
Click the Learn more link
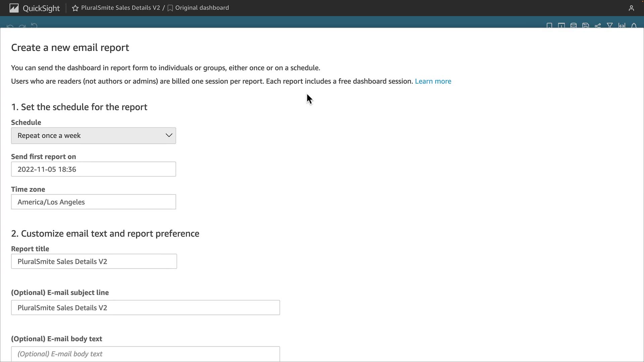tap(433, 81)
